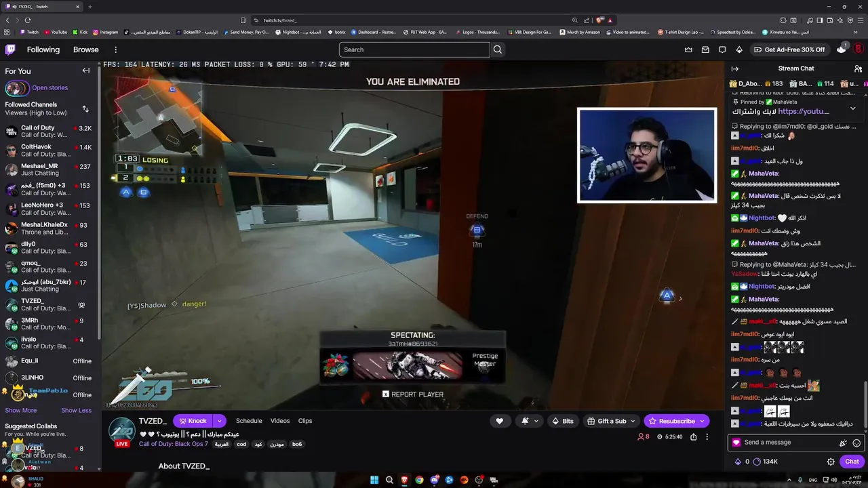Open the emote picker in the chat box
The width and height of the screenshot is (868, 488).
pyautogui.click(x=856, y=443)
